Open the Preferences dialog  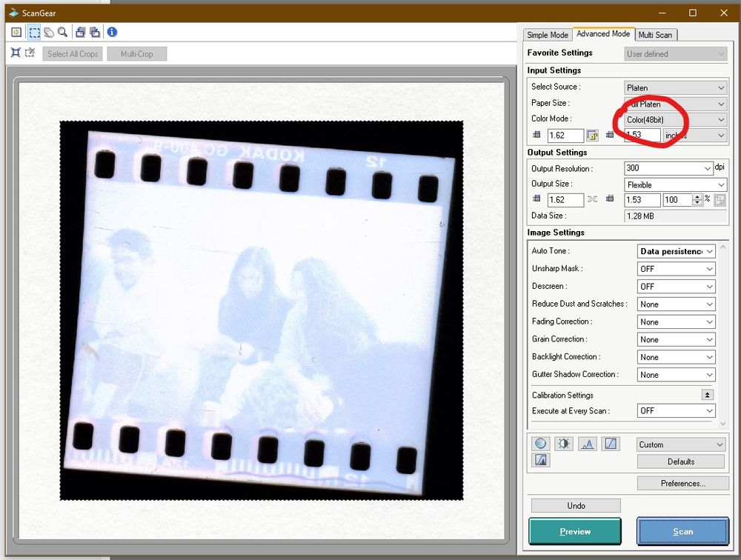coord(683,484)
